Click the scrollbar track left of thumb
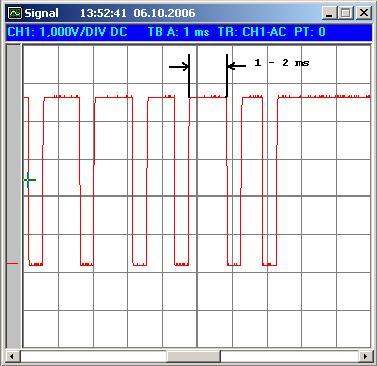 [x=93, y=356]
